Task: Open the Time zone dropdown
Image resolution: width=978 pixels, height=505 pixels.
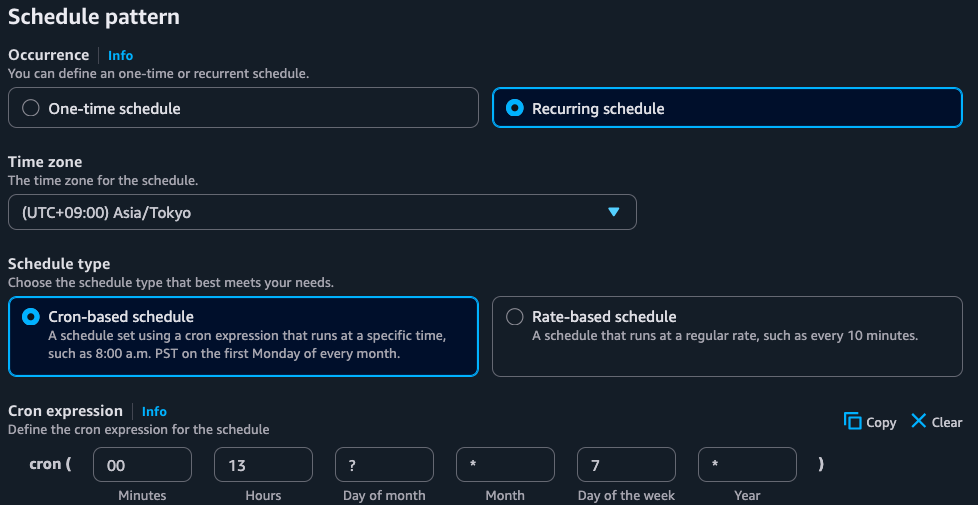Action: (321, 212)
